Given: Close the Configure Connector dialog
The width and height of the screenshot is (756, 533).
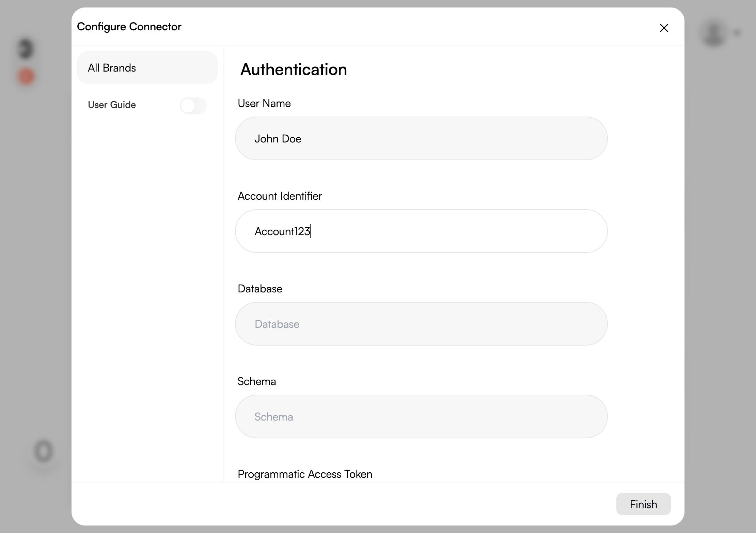Looking at the screenshot, I should (x=664, y=28).
